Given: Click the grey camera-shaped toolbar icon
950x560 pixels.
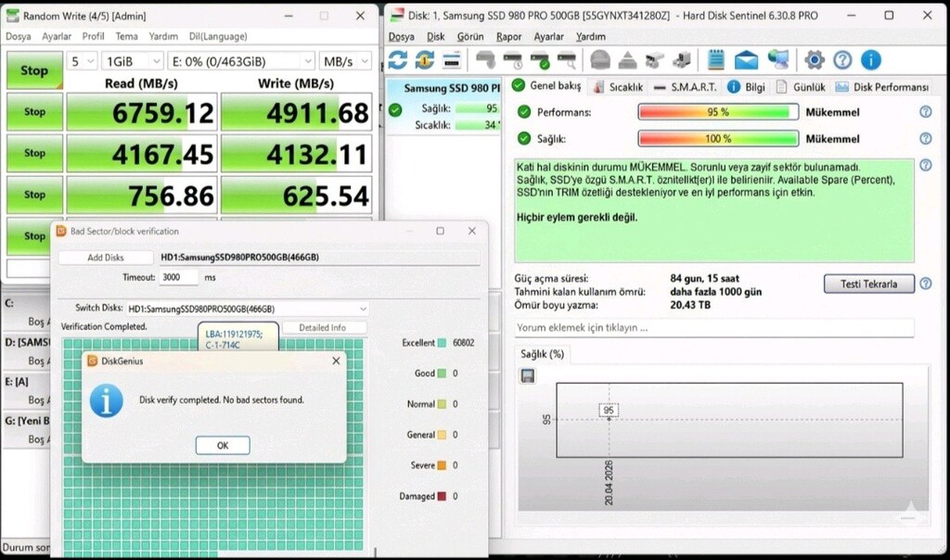Looking at the screenshot, I should tap(654, 60).
